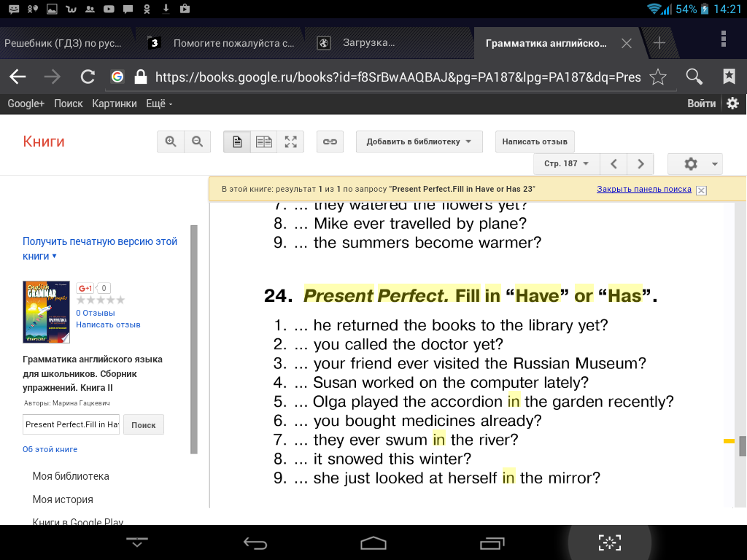This screenshot has height=560, width=747.
Task: Toggle fullscreen book view
Action: (x=290, y=142)
